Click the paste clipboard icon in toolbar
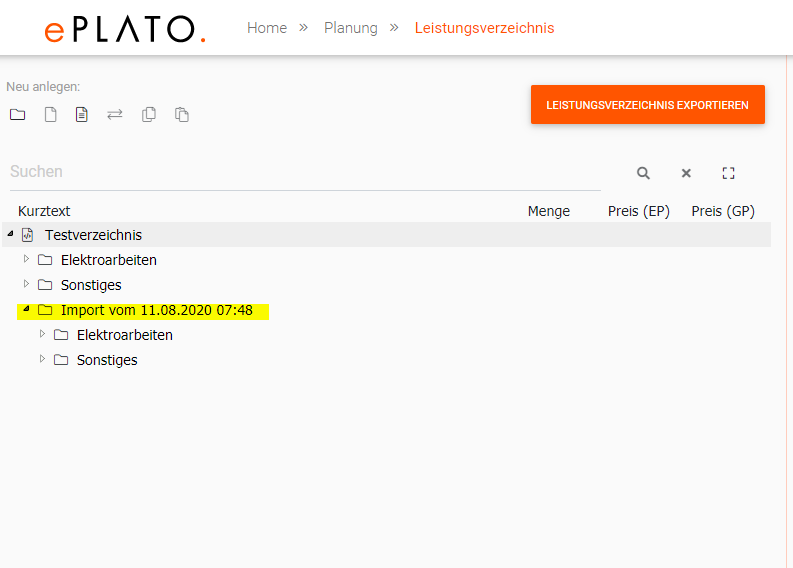This screenshot has height=568, width=793. pyautogui.click(x=182, y=115)
